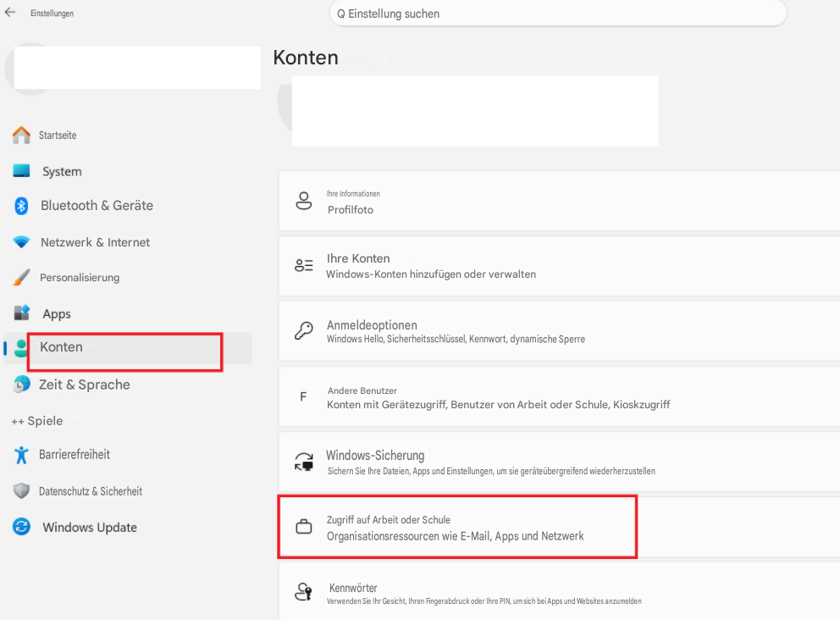
Task: Open the Kennwörter row
Action: click(559, 591)
